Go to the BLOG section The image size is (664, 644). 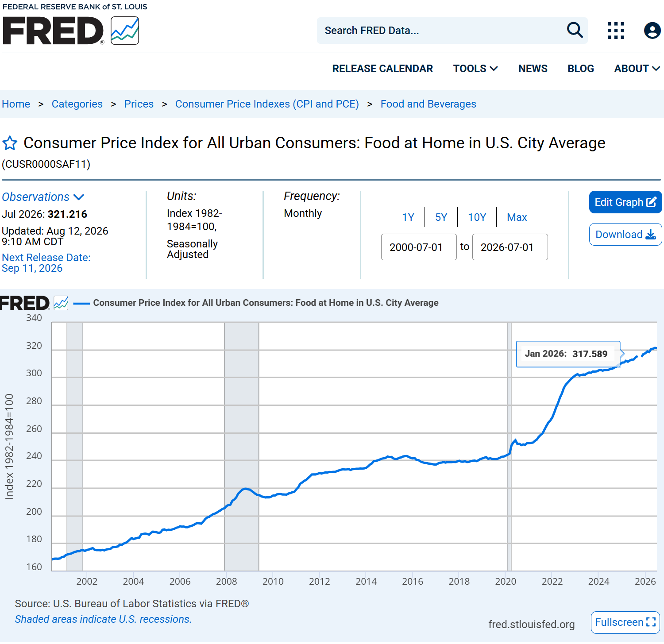(x=581, y=69)
